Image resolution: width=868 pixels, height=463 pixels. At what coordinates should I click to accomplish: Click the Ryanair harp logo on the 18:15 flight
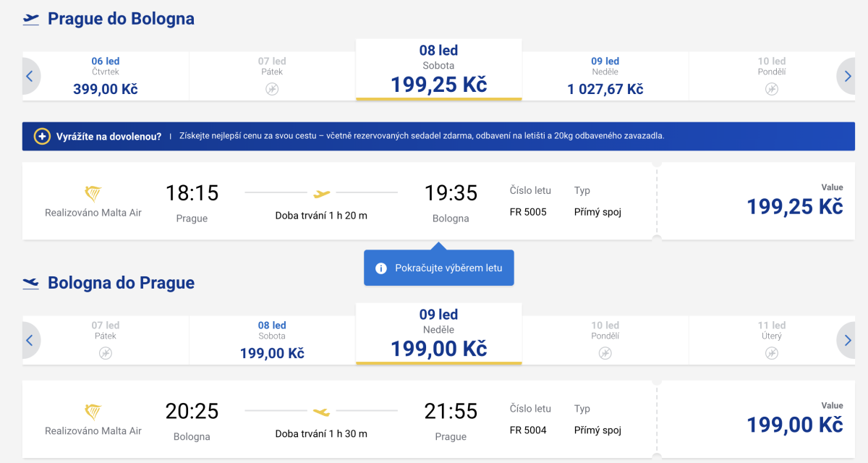(93, 194)
